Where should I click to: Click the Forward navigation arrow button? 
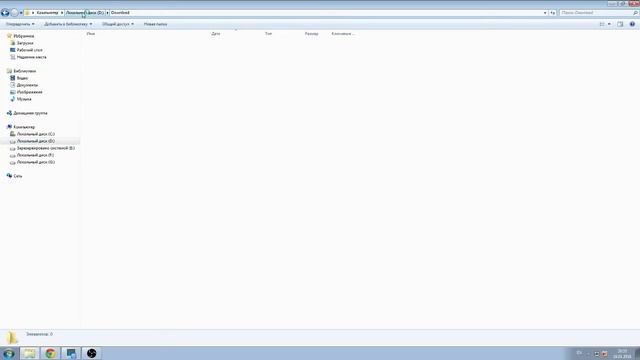pyautogui.click(x=14, y=13)
